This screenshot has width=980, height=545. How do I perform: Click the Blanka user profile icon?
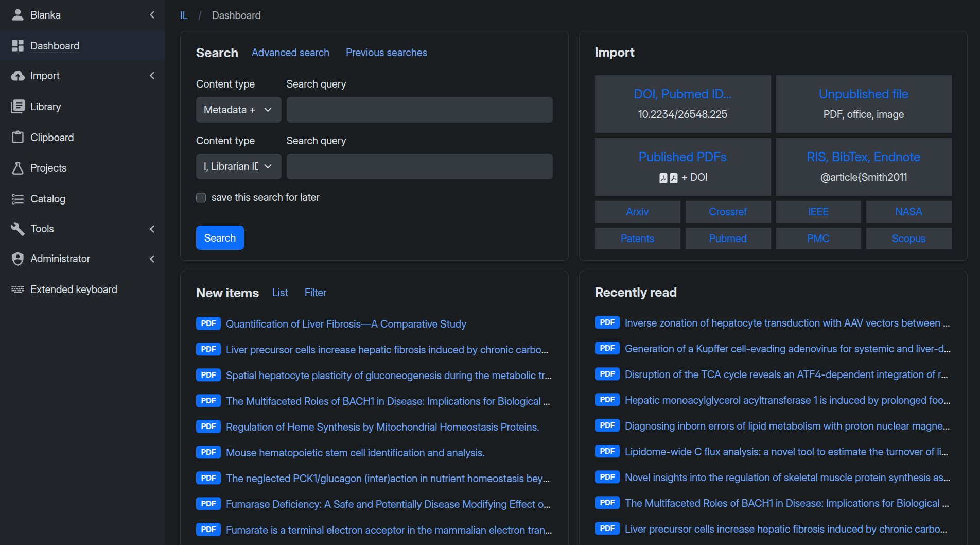tap(17, 14)
